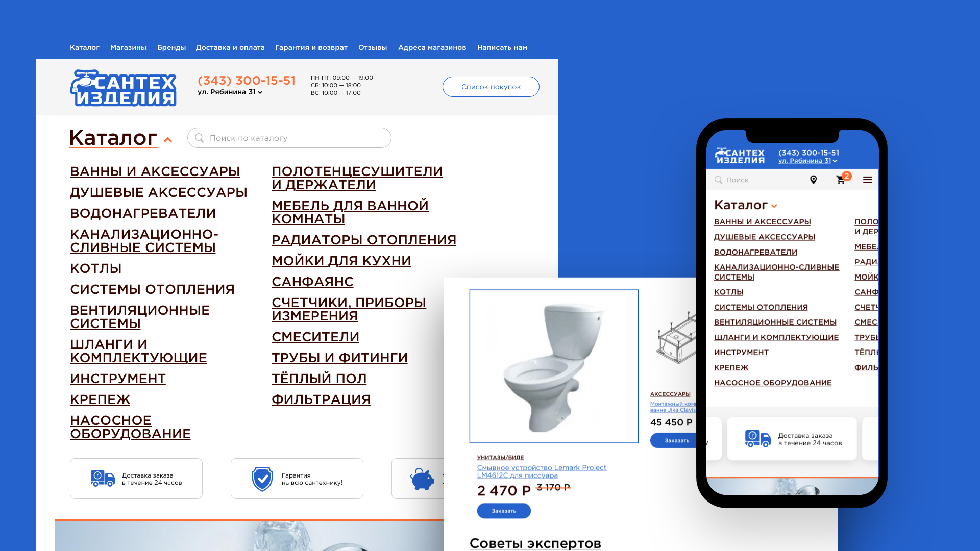Screen dimensions: 980x551
Task: Click Список покупок button
Action: pyautogui.click(x=491, y=86)
